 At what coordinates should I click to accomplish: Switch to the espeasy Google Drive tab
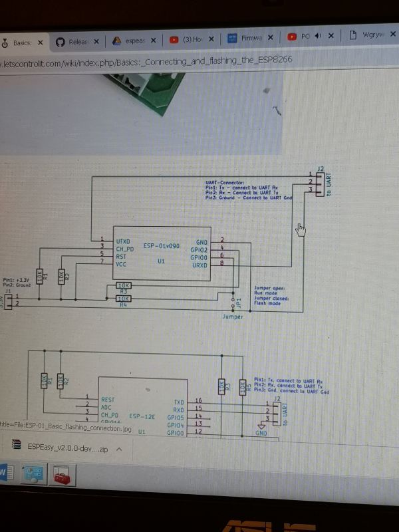tap(134, 41)
